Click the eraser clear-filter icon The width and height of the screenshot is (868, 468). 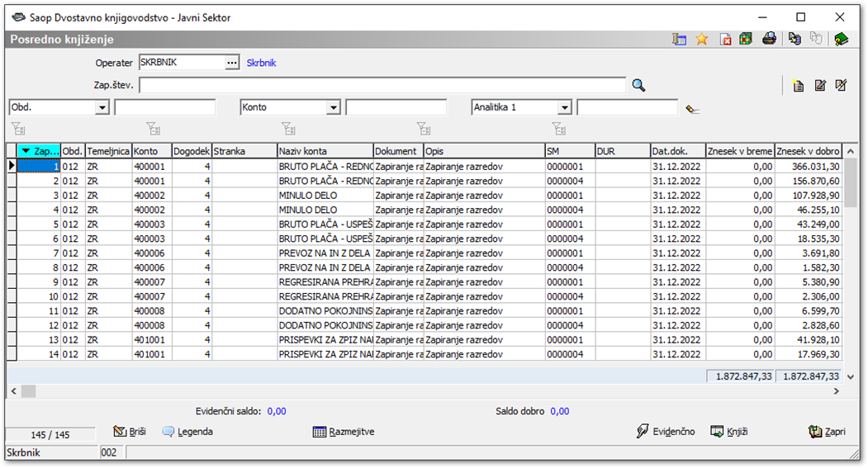coord(692,108)
